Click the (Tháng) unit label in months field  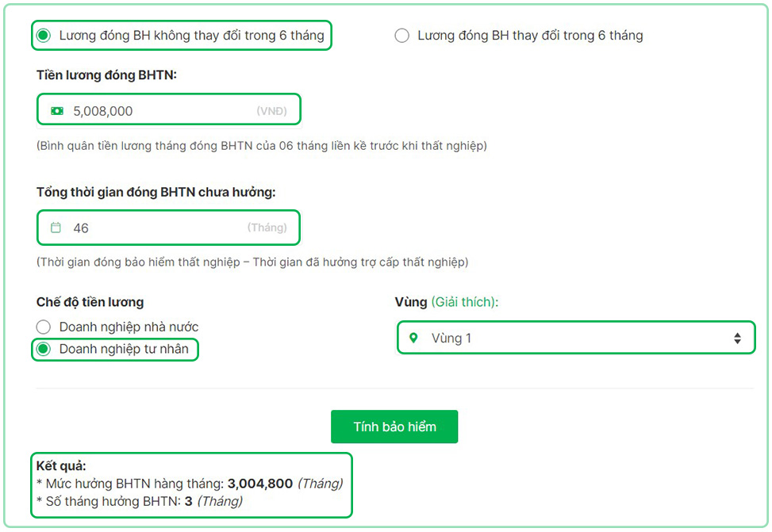(x=269, y=228)
